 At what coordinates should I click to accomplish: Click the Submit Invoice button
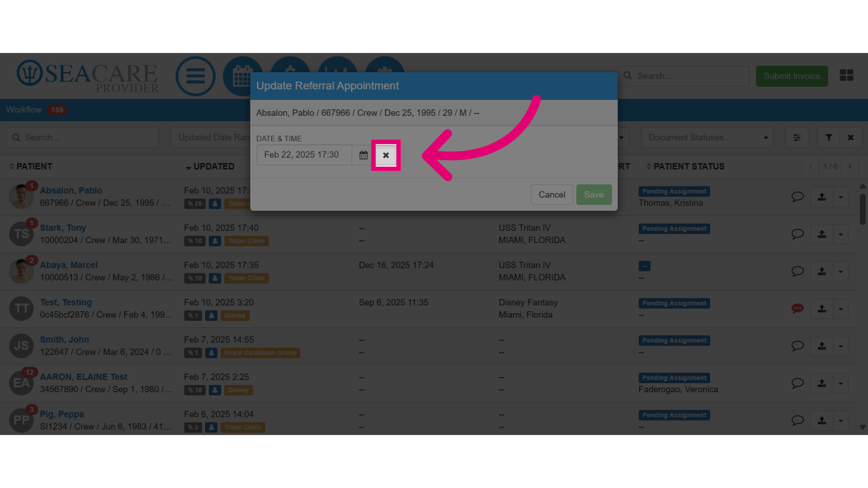tap(792, 76)
